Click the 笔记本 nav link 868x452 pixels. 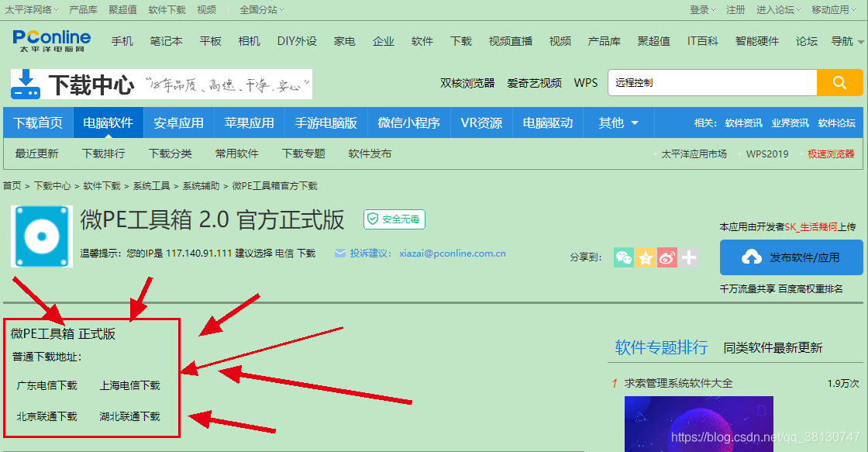(x=166, y=41)
